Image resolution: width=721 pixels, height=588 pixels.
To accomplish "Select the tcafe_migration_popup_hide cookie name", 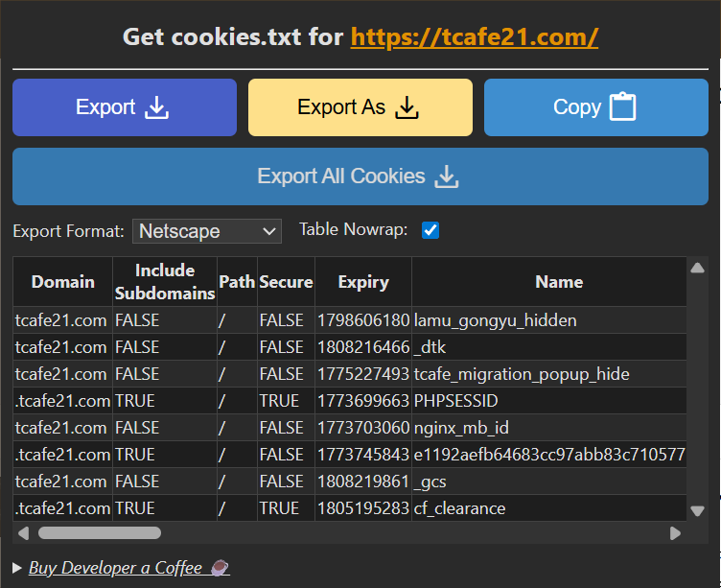I will click(x=522, y=374).
